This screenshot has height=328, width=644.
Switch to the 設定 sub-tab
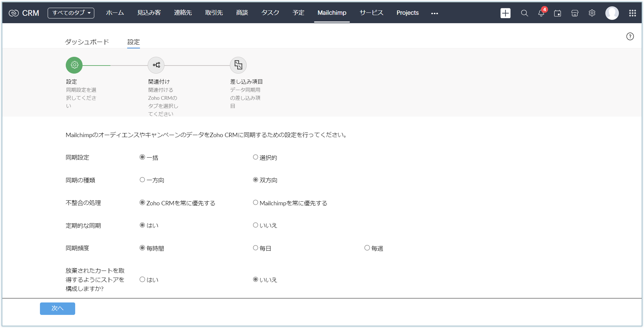134,42
